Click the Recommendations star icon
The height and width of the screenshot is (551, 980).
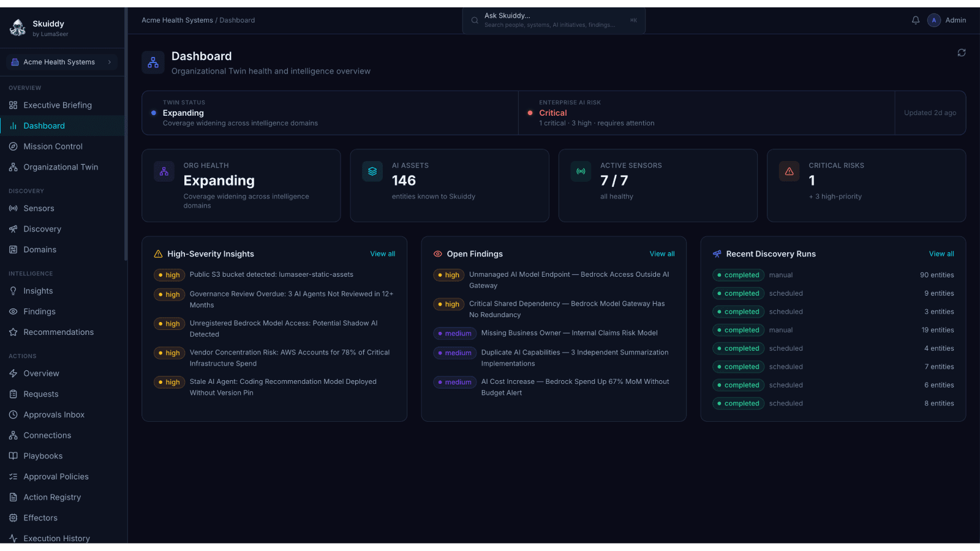13,332
